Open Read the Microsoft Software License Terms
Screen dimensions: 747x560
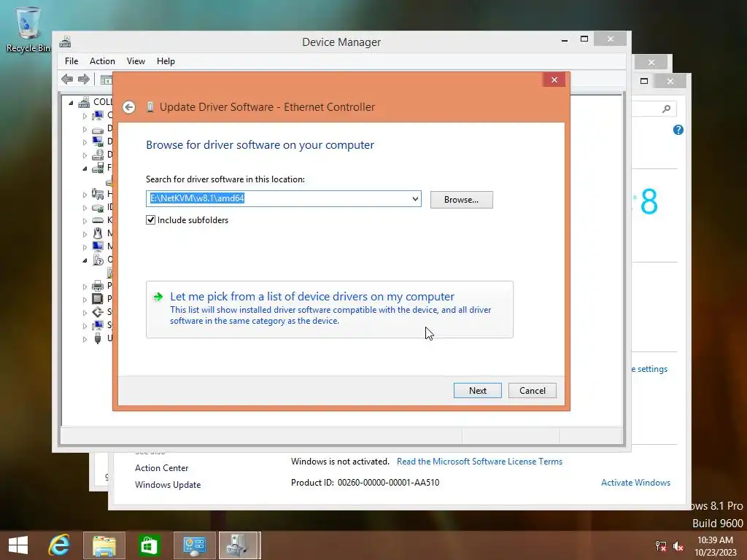tap(479, 462)
